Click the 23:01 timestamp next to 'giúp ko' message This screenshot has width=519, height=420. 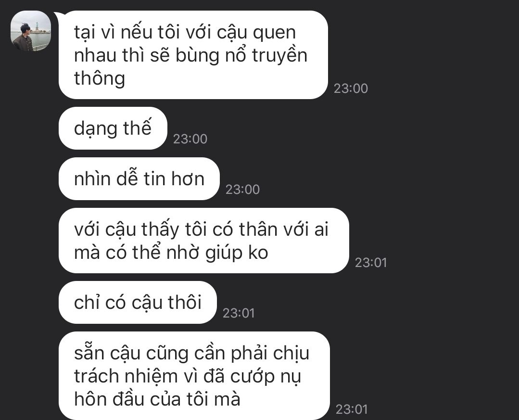tap(371, 263)
